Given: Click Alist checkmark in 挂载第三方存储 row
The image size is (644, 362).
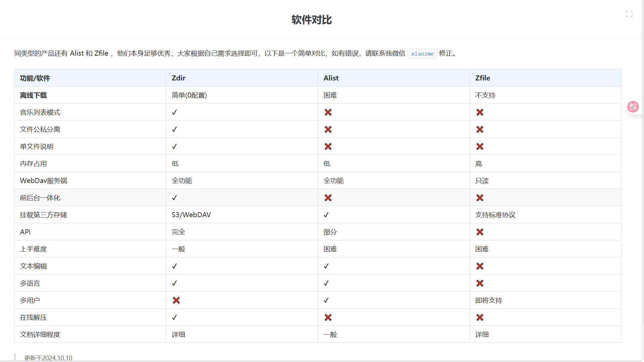Looking at the screenshot, I should click(x=326, y=215).
